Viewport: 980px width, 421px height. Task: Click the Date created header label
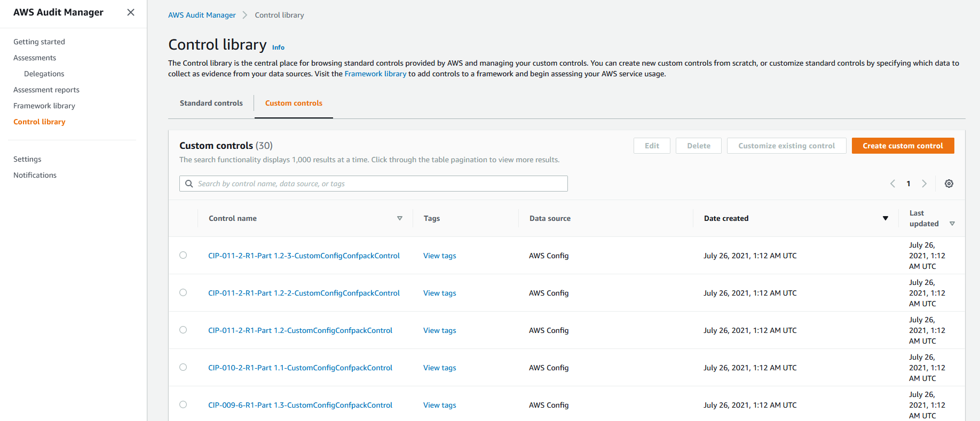pyautogui.click(x=726, y=218)
